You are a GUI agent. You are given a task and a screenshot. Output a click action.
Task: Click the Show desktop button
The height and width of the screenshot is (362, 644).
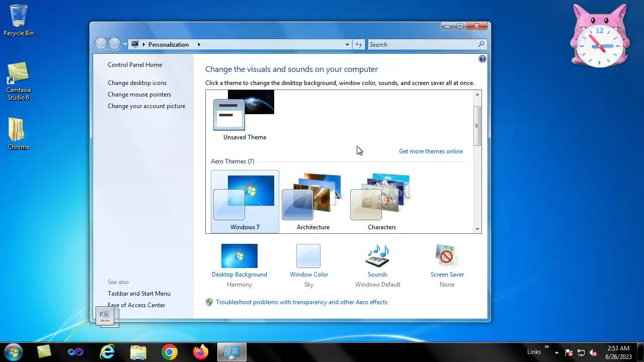pos(640,352)
